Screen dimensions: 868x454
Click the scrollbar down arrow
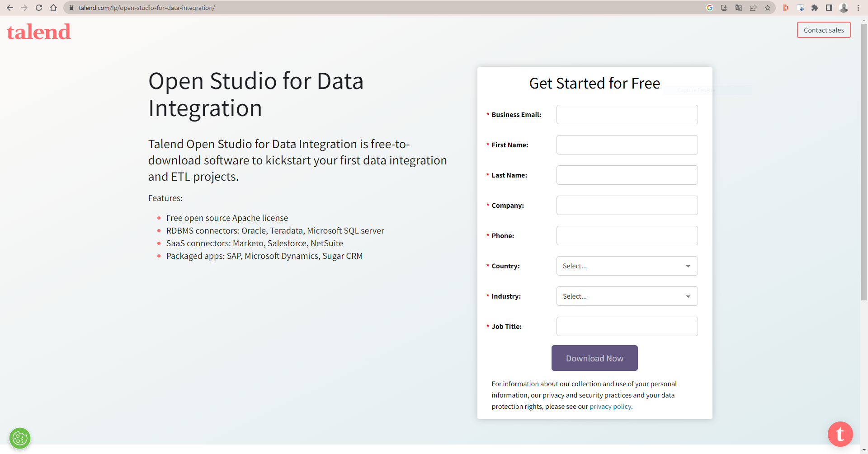864,450
